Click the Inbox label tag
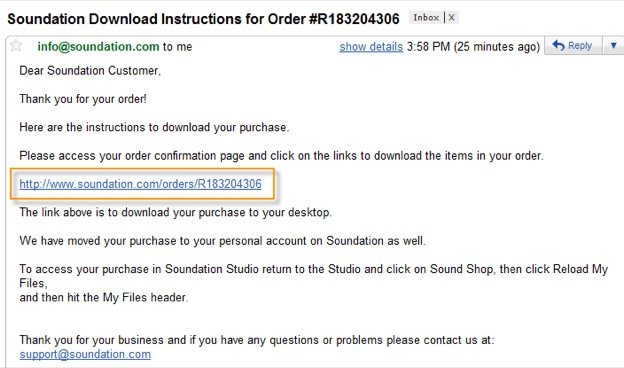 coord(426,18)
